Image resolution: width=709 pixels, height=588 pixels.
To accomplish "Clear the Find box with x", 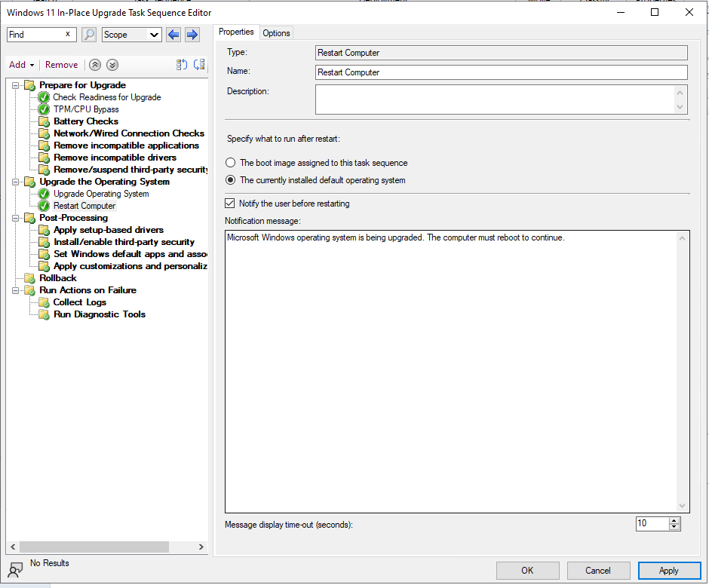I will (x=68, y=34).
